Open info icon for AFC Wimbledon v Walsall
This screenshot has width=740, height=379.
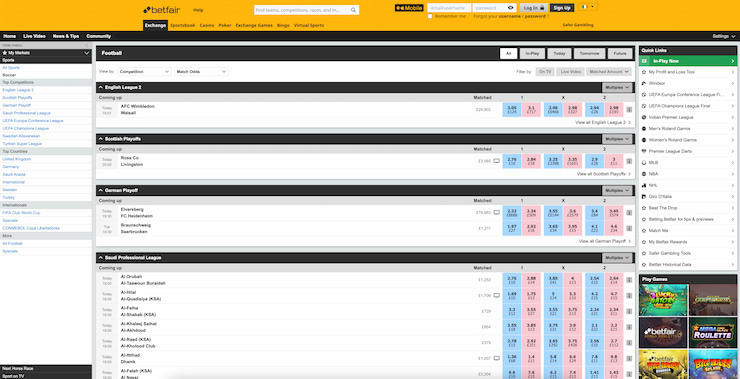click(629, 109)
